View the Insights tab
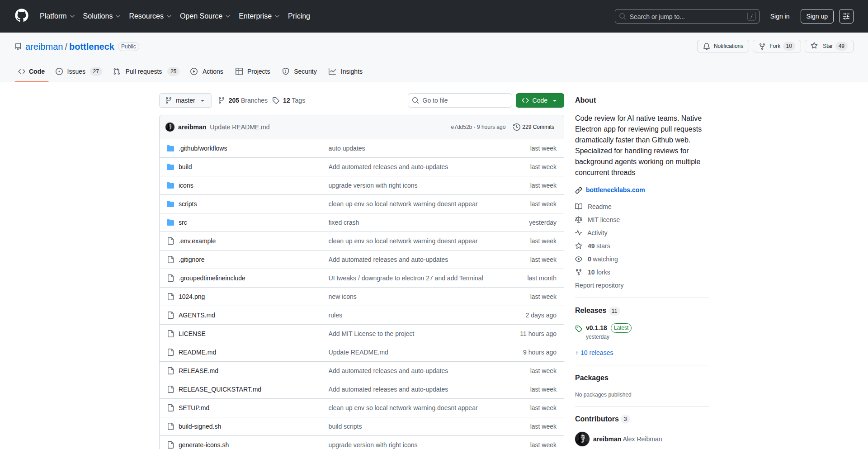Screen dimensions: 868x449 coord(345,71)
